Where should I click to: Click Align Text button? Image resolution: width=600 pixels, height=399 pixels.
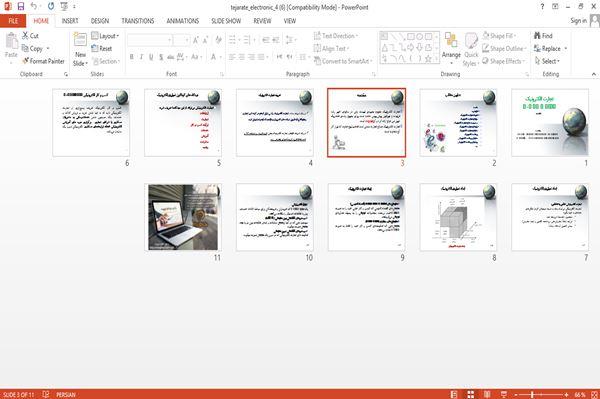coord(331,49)
